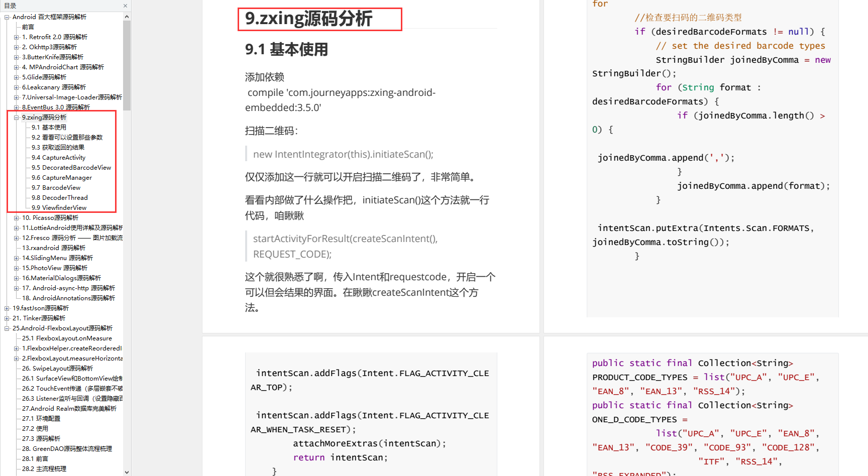
Task: Jump to 2.FlexboxLayout.measureHorizontal bookmark
Action: [x=72, y=359]
